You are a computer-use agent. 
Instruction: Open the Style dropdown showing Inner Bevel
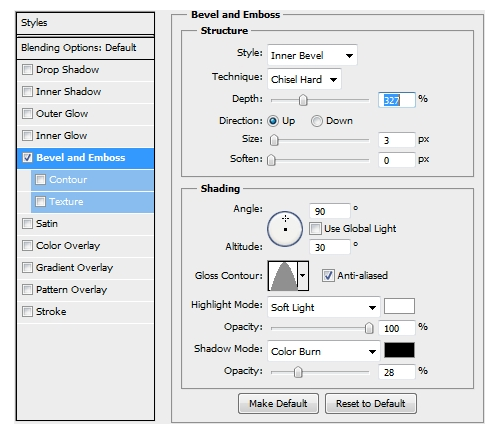pyautogui.click(x=312, y=55)
